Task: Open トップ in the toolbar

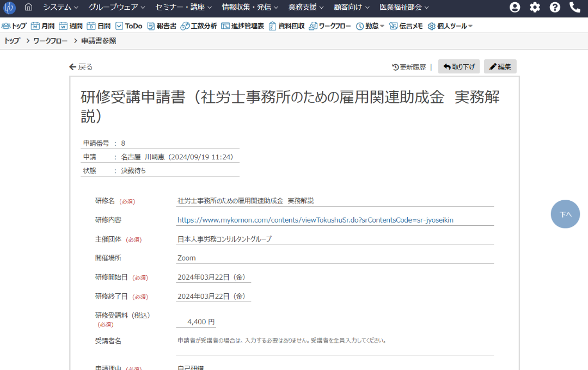Action: pyautogui.click(x=14, y=26)
